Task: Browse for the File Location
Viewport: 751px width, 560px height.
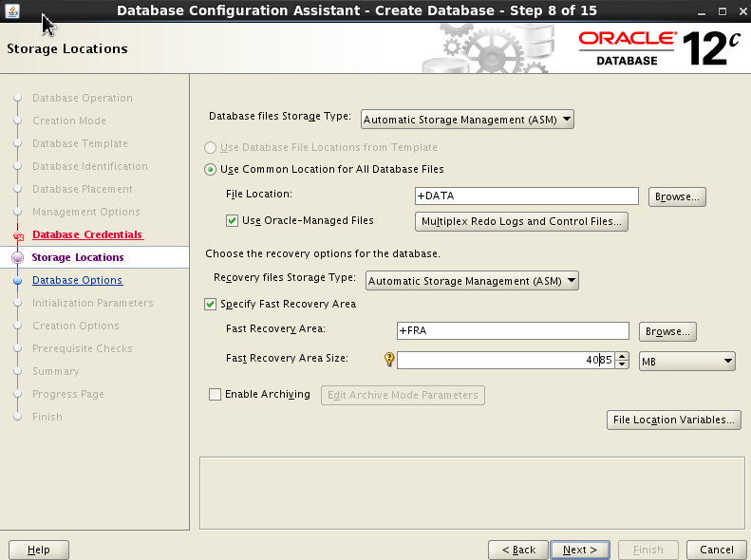Action: click(x=677, y=196)
